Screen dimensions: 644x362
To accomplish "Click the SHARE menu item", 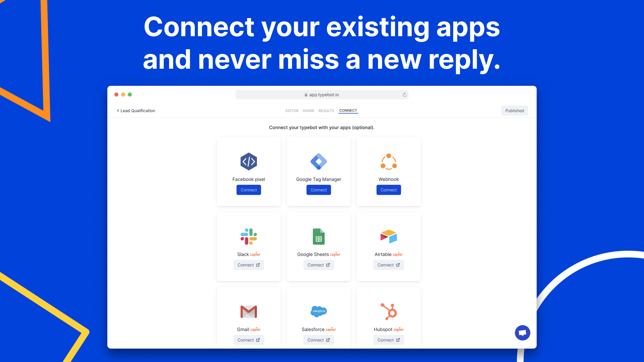I will point(308,111).
